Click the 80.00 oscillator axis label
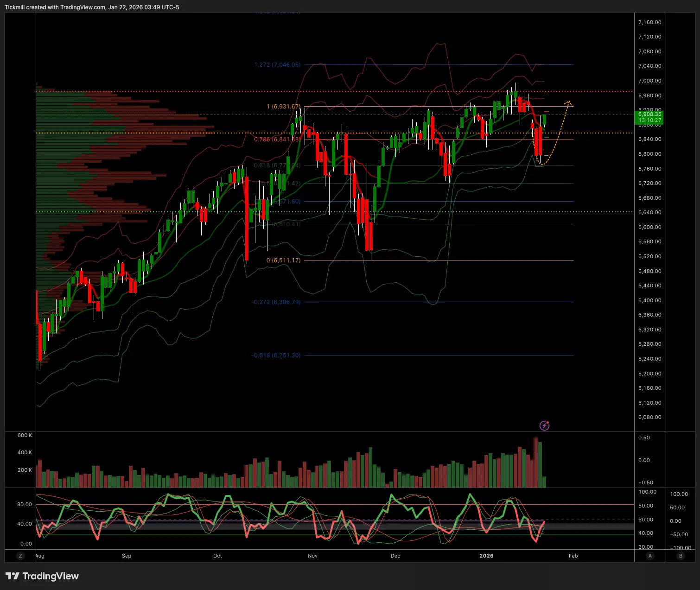Image resolution: width=700 pixels, height=590 pixels. point(25,504)
